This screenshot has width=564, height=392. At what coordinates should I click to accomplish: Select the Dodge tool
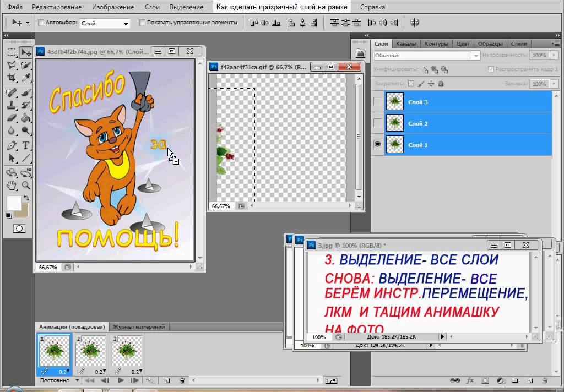point(26,130)
